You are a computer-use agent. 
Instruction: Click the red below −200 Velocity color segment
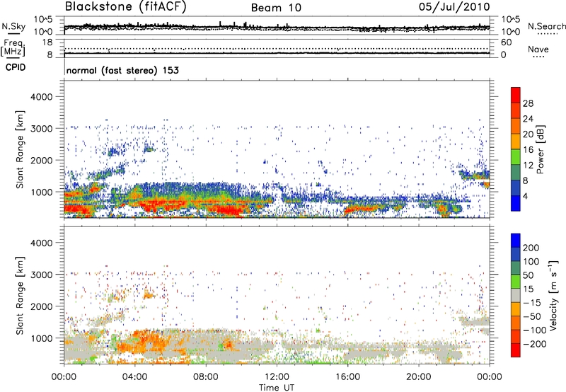[516, 350]
